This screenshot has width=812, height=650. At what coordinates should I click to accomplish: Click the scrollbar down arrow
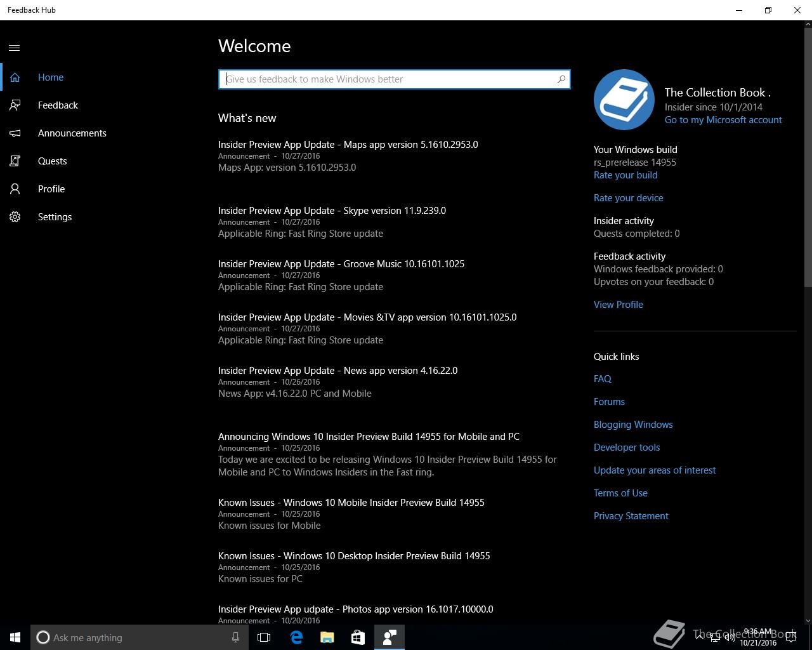tap(807, 620)
